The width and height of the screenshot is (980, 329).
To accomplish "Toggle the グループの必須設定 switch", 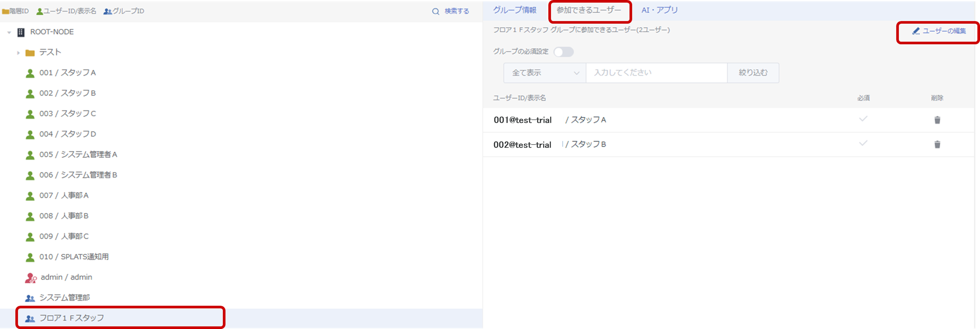I will (563, 52).
